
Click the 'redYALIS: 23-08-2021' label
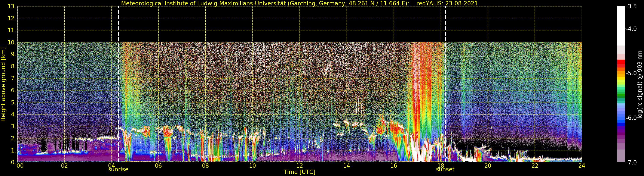447,3
